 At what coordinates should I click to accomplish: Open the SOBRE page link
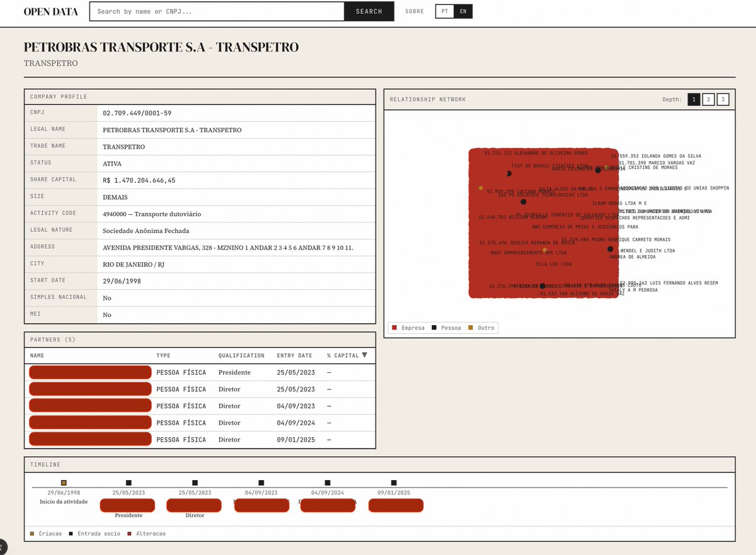tap(415, 11)
